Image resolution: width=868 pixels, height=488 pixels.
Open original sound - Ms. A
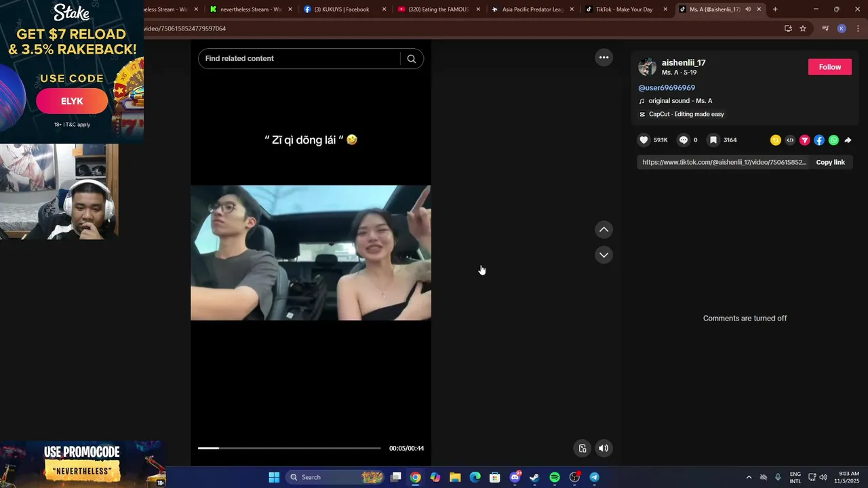pos(680,101)
